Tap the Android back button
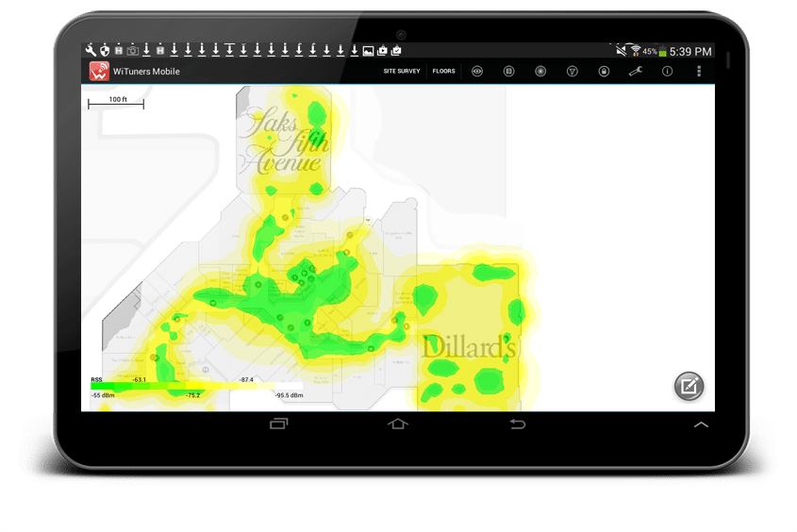 click(518, 424)
